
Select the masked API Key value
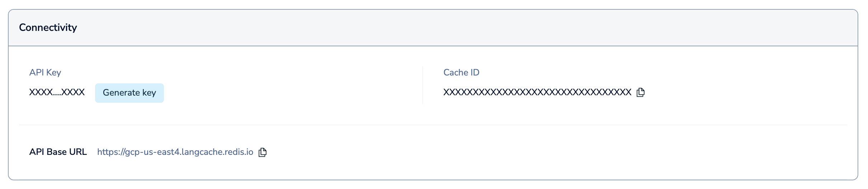pyautogui.click(x=57, y=92)
